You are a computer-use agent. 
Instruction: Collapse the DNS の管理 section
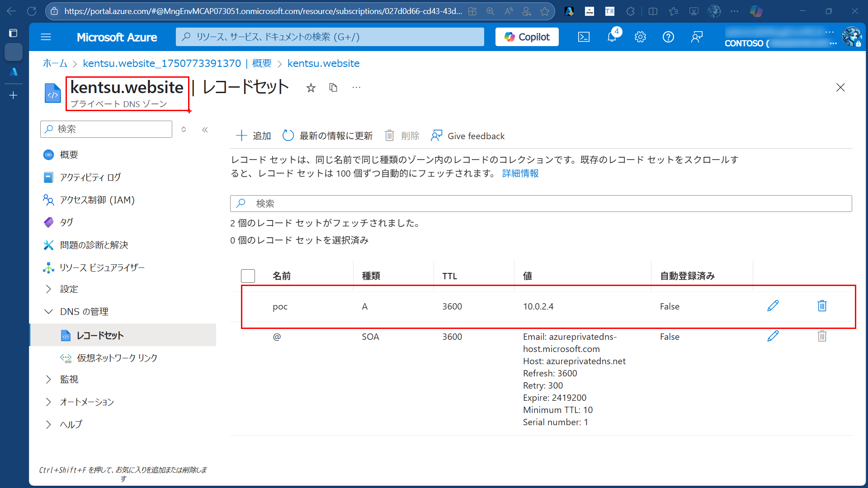point(84,312)
